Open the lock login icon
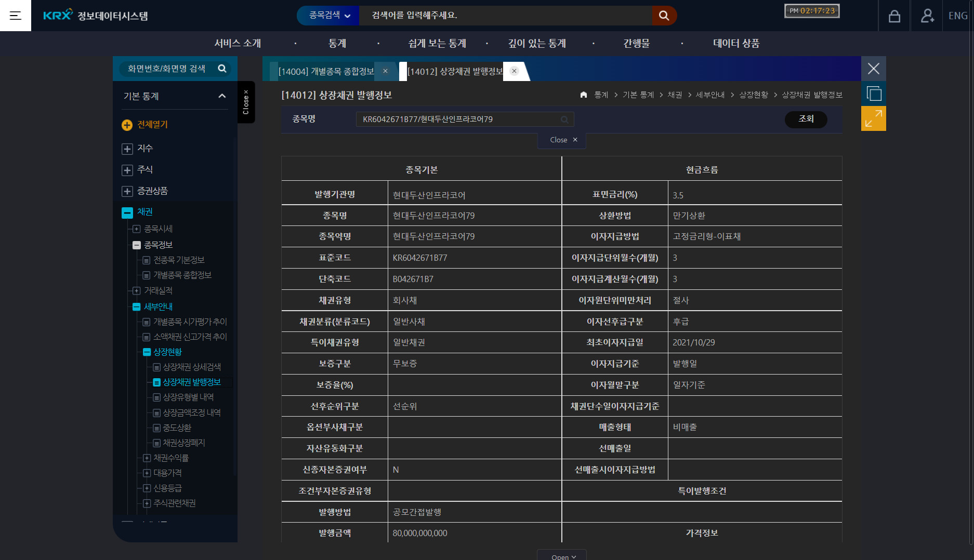This screenshot has height=560, width=974. tap(894, 16)
